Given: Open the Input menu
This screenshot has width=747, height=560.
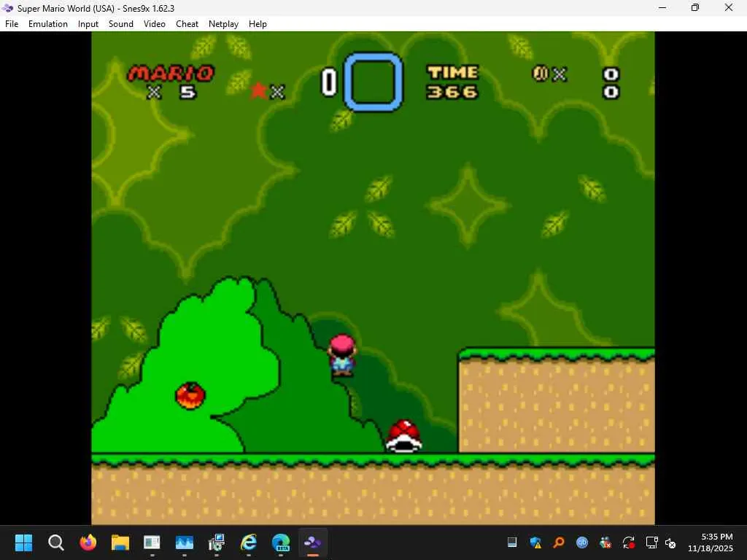Looking at the screenshot, I should (x=88, y=24).
